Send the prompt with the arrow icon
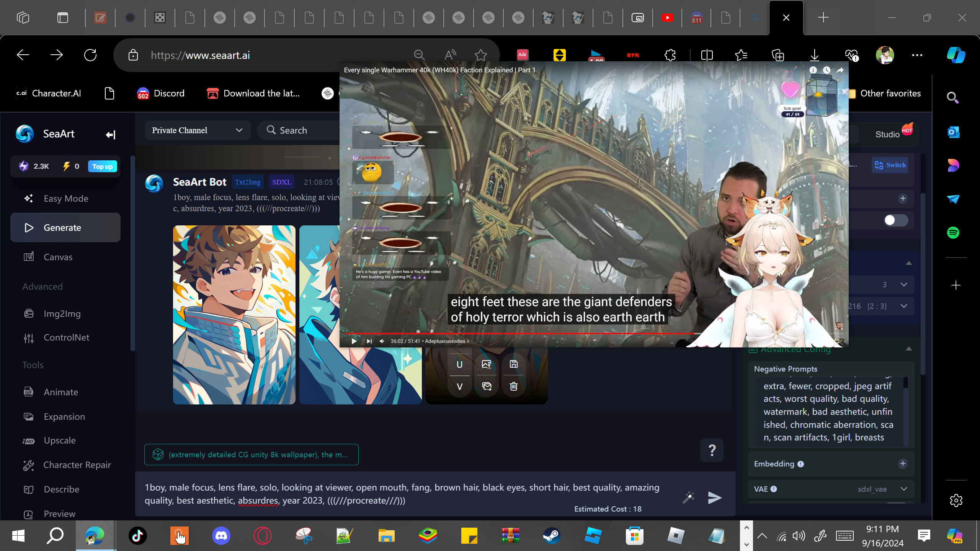The image size is (980, 551). coord(715,497)
